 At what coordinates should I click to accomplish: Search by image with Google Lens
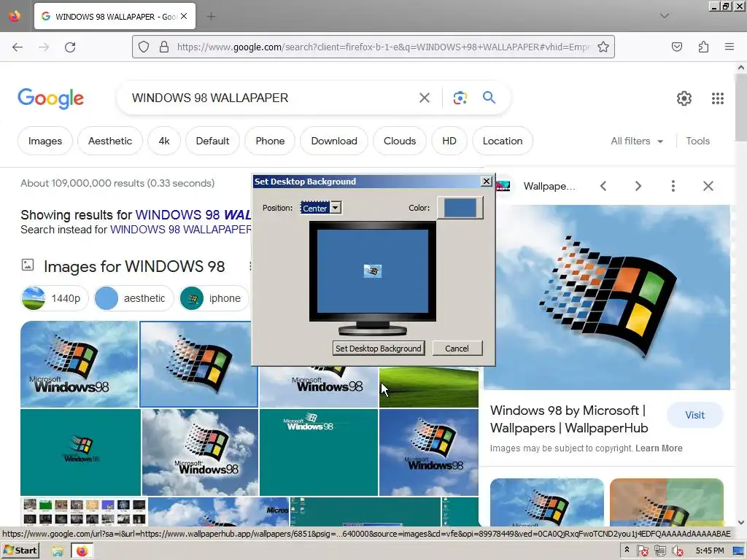460,98
